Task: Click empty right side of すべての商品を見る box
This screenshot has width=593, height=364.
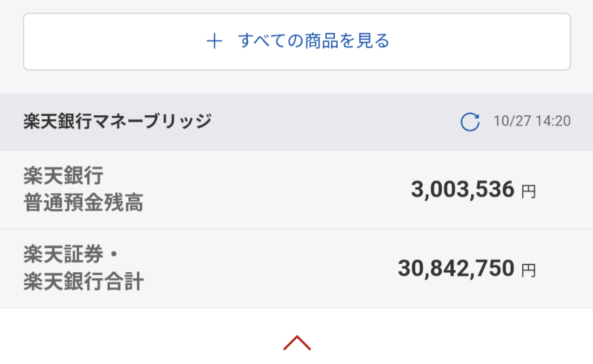Action: 480,42
